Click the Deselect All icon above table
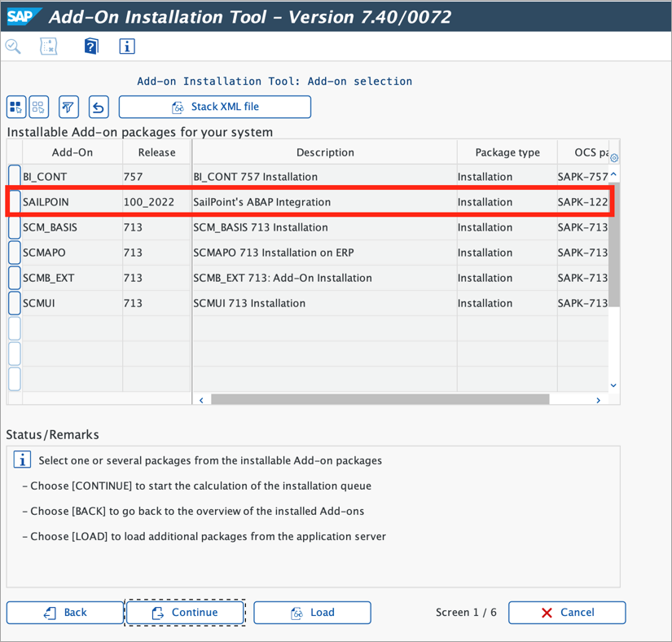Viewport: 672px width, 642px height. tap(38, 107)
